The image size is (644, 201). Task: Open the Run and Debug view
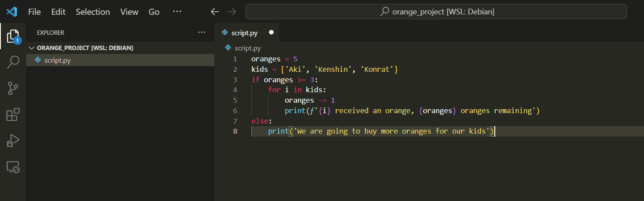[13, 141]
